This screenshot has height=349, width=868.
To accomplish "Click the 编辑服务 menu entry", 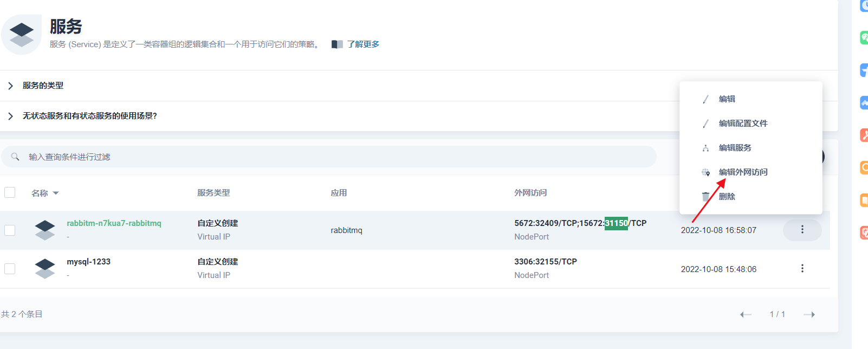I will (x=735, y=148).
